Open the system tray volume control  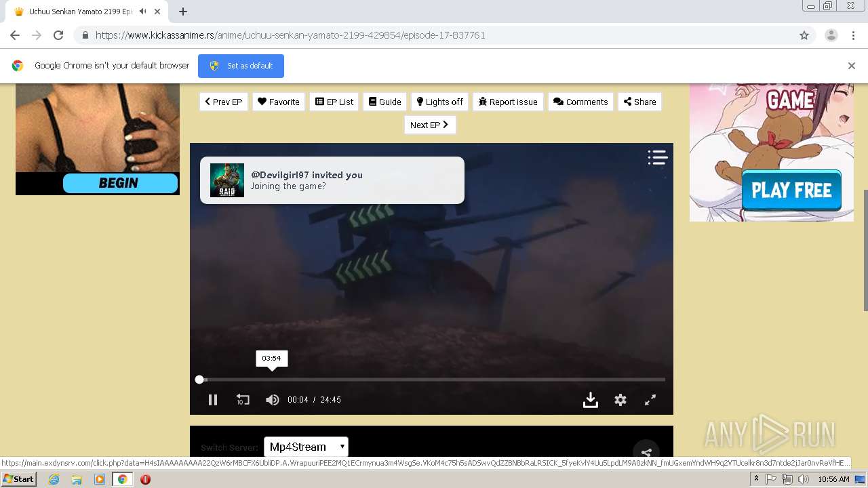(x=804, y=479)
